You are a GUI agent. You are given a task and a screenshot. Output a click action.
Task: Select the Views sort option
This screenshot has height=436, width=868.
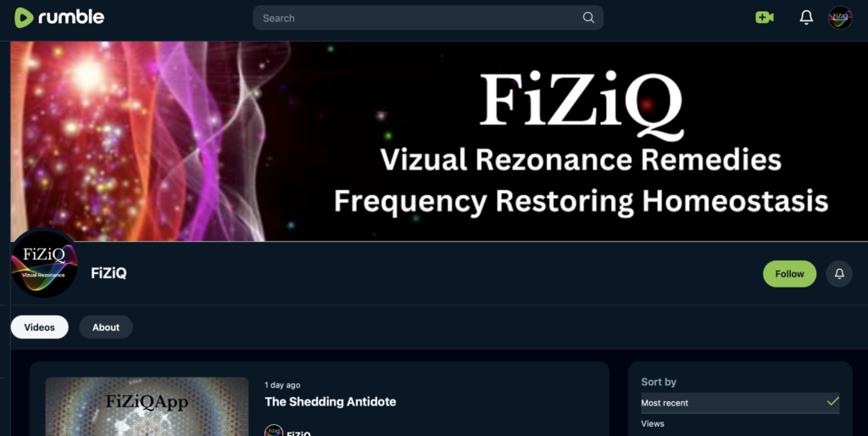point(652,424)
